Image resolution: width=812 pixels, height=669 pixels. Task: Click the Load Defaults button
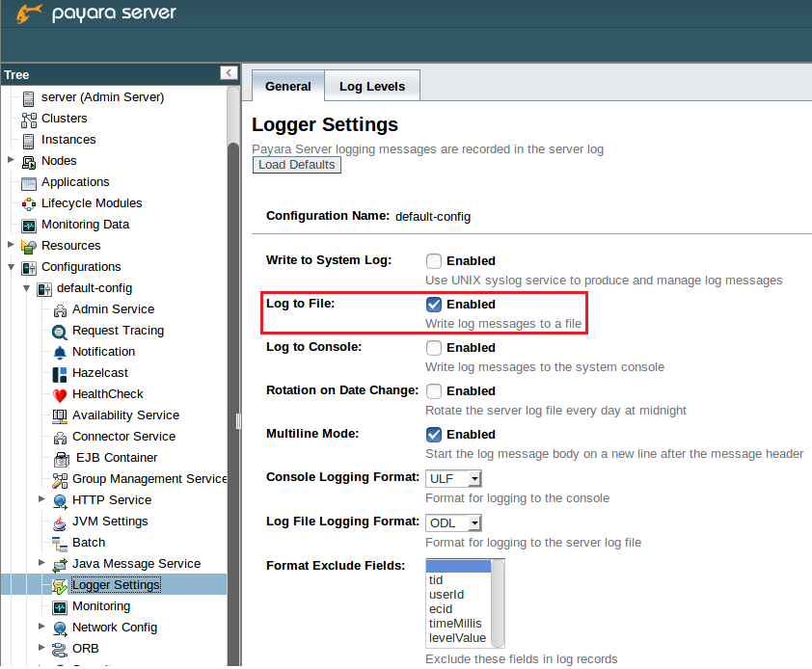click(297, 165)
